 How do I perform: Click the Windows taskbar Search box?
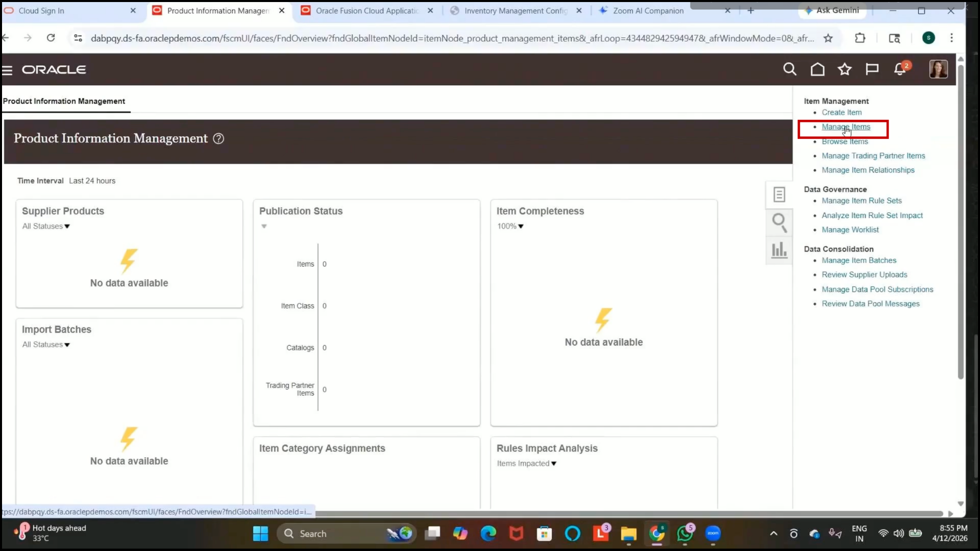347,534
